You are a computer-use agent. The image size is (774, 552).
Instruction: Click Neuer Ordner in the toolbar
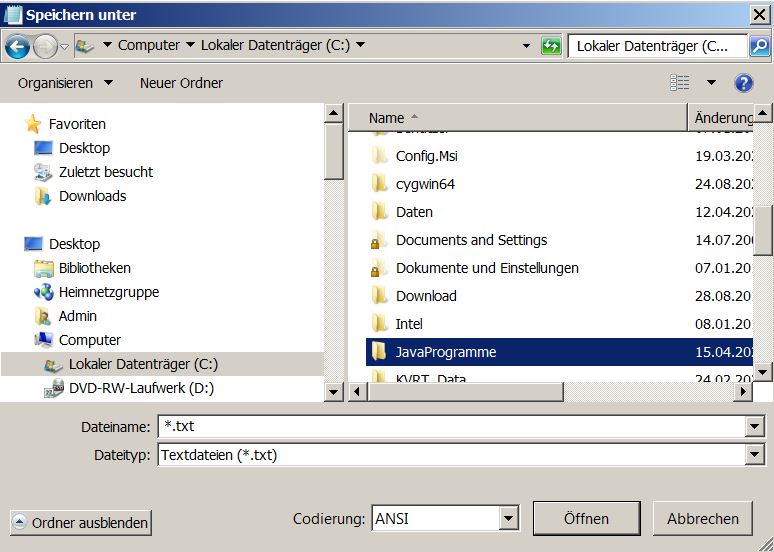(x=181, y=83)
